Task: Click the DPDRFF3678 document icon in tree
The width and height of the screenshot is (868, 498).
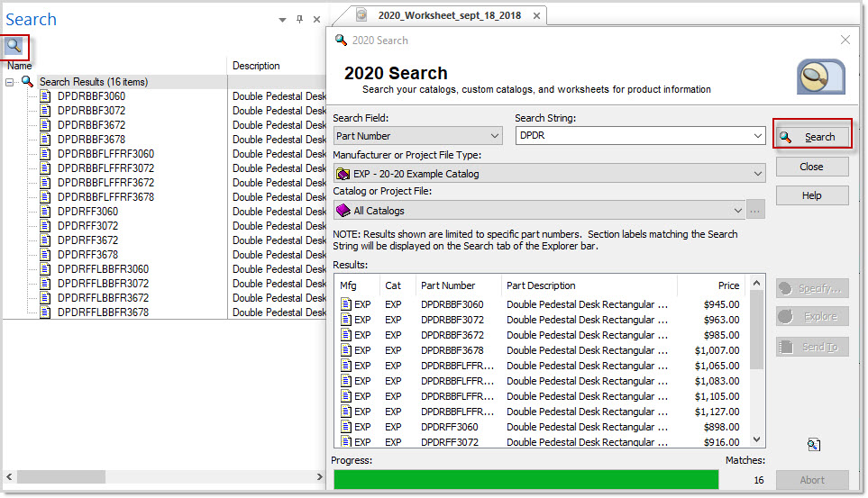Action: [45, 255]
